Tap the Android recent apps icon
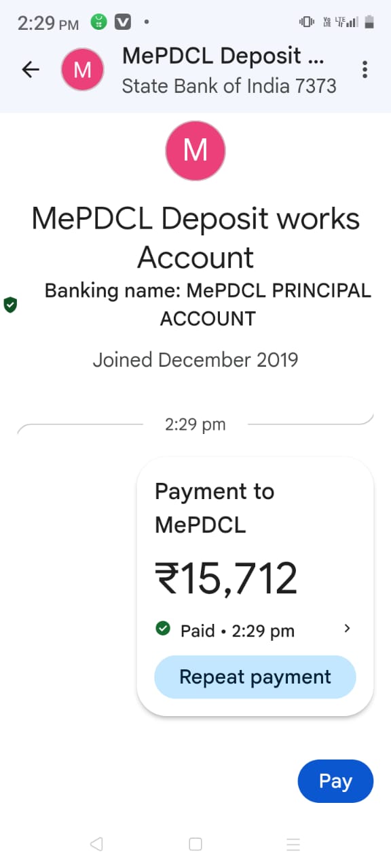 [x=293, y=844]
